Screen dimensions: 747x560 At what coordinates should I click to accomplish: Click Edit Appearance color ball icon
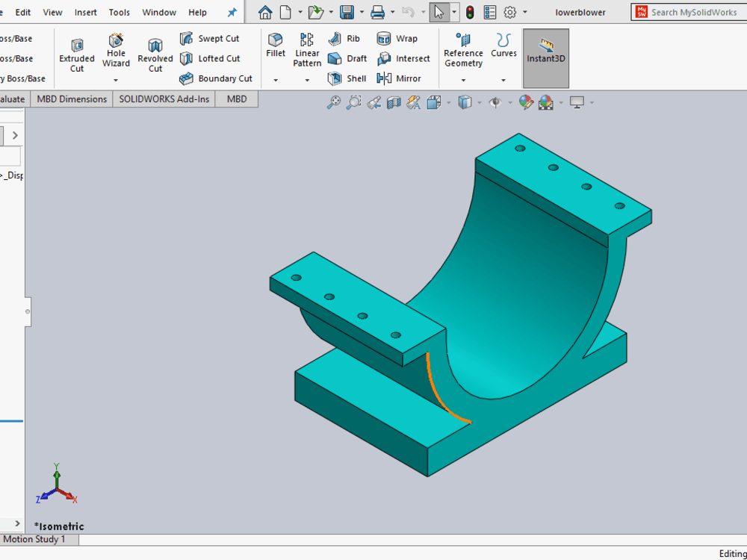[x=526, y=102]
